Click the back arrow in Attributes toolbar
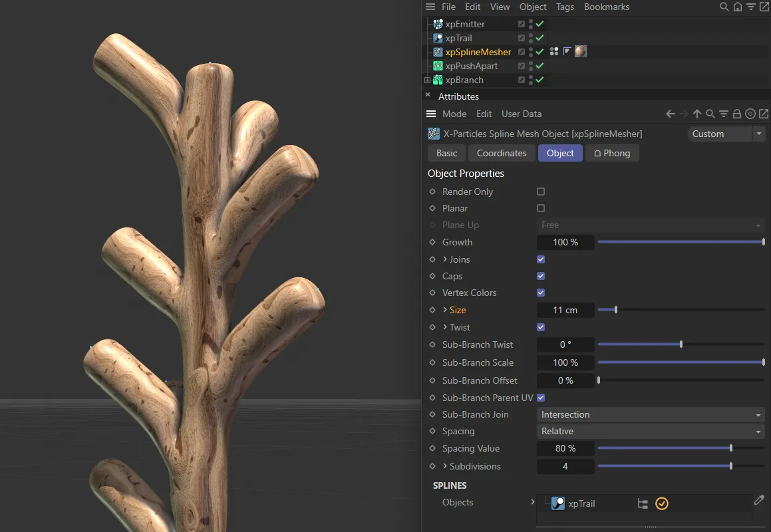The width and height of the screenshot is (771, 532). point(671,114)
